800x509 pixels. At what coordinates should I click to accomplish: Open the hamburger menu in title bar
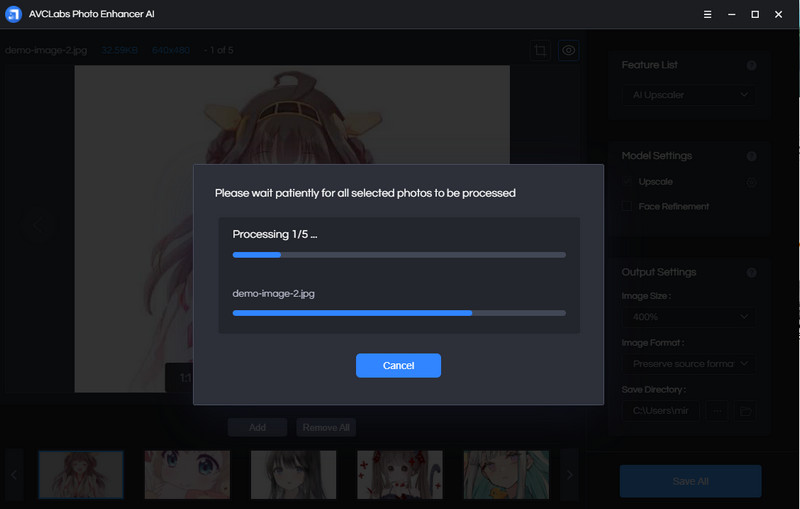[707, 14]
